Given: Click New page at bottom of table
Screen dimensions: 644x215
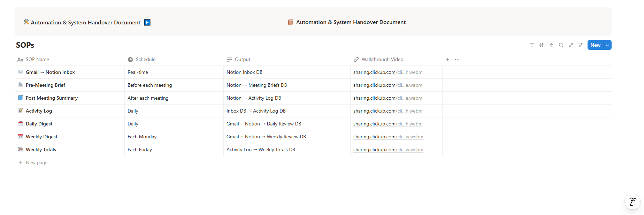Looking at the screenshot, I should coord(37,162).
